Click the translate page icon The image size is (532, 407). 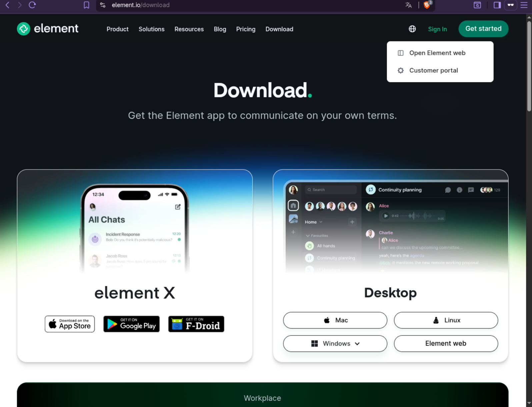point(409,5)
